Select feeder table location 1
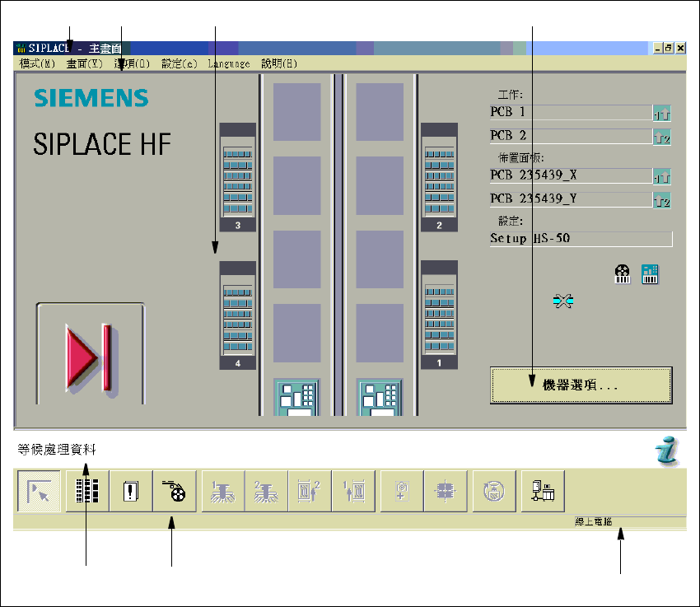The image size is (700, 607). pos(439,315)
